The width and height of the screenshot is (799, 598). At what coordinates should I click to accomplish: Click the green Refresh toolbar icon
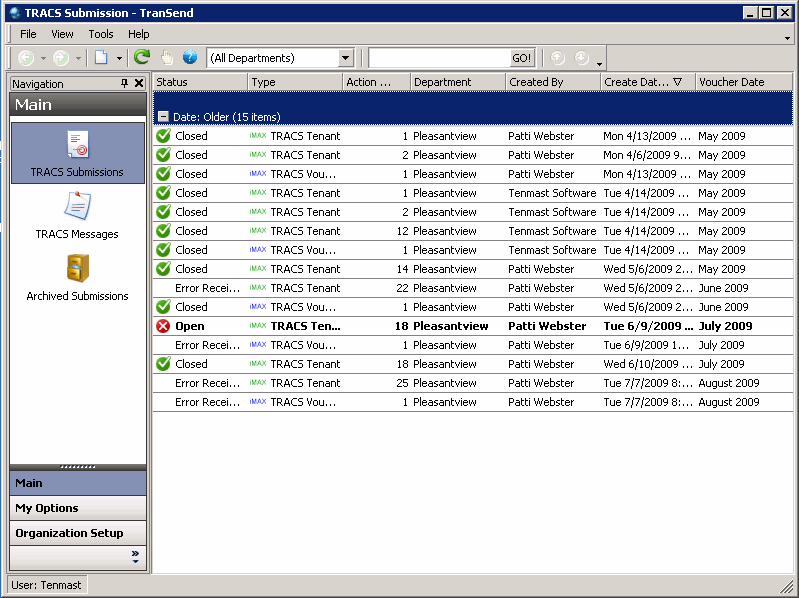(142, 58)
